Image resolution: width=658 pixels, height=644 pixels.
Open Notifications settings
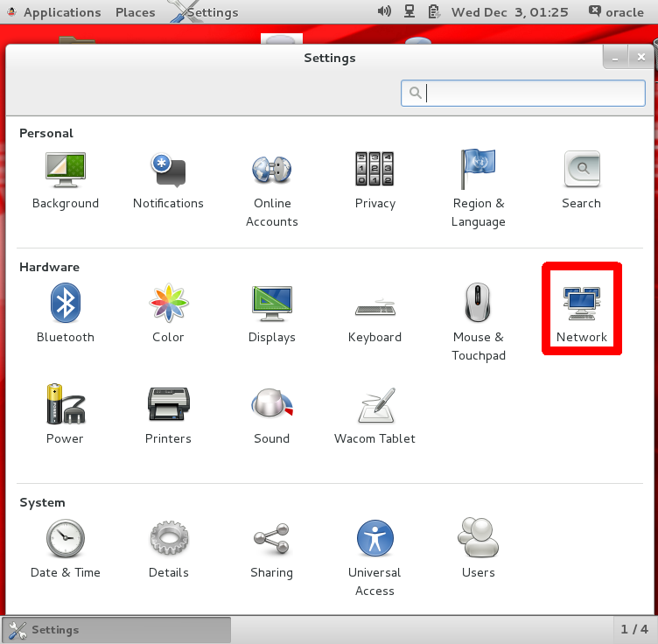[168, 180]
